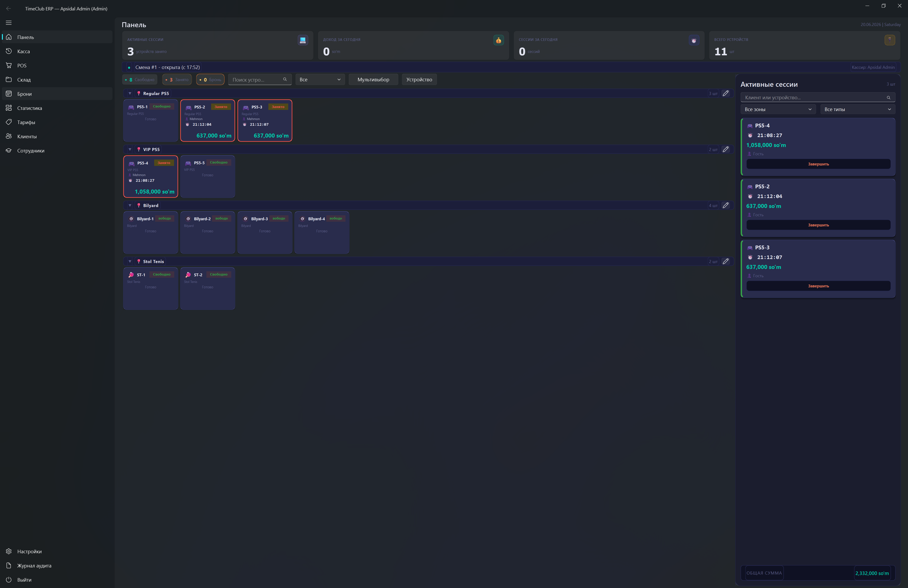Edit the Regular PS5 zone pencil
The width and height of the screenshot is (908, 588).
point(726,93)
